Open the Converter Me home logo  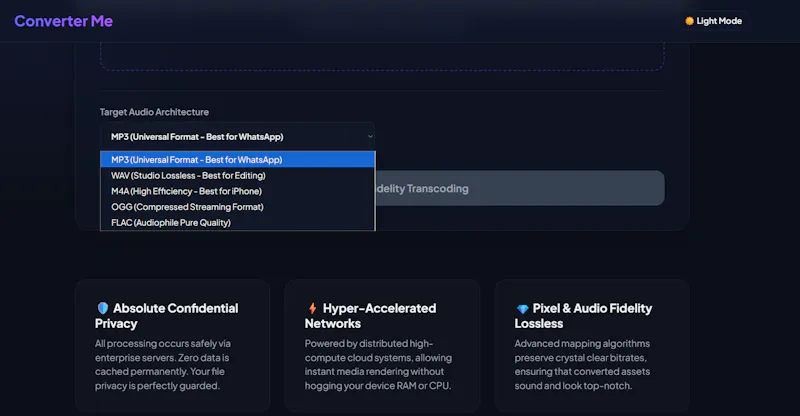pyautogui.click(x=63, y=21)
